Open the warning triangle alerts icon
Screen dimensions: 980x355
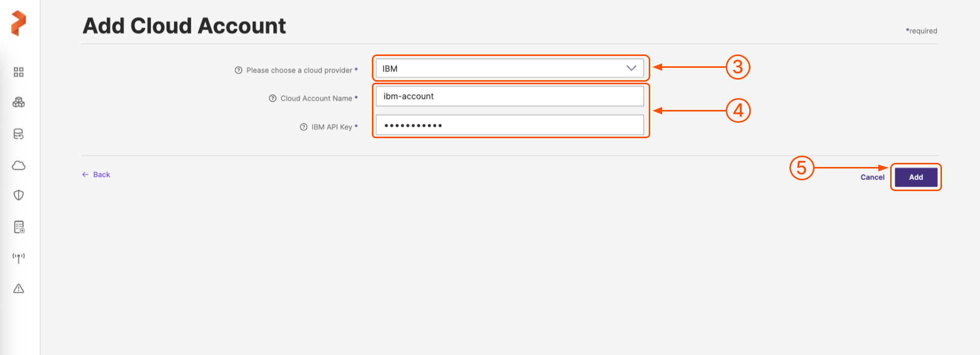pyautogui.click(x=18, y=289)
